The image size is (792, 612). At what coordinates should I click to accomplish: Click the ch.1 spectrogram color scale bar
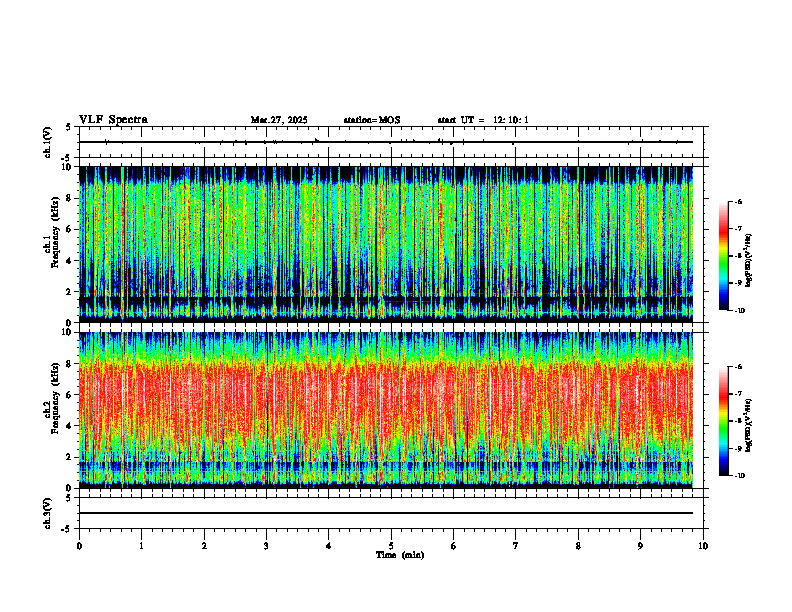[x=723, y=256]
